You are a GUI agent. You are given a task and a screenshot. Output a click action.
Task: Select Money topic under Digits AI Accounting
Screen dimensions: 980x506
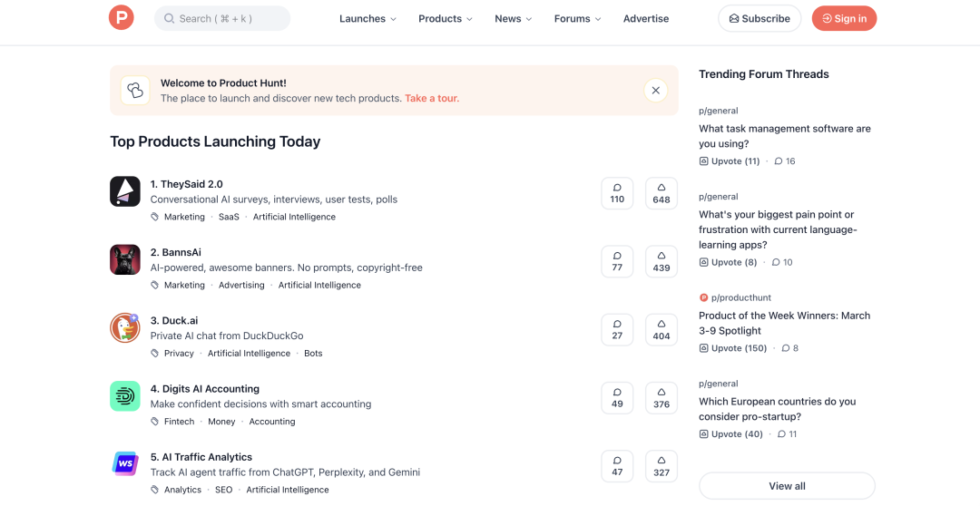[x=222, y=422]
